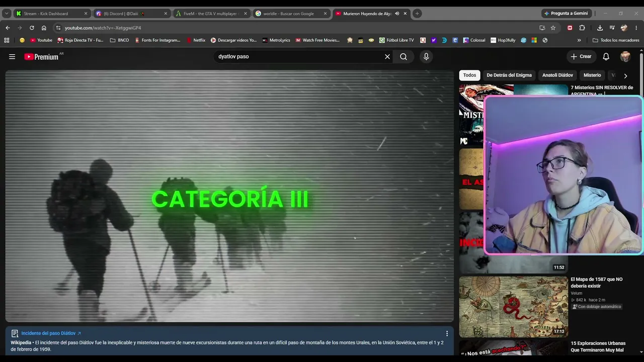Show more filter chips with arrow
Image resolution: width=644 pixels, height=362 pixels.
[x=625, y=76]
